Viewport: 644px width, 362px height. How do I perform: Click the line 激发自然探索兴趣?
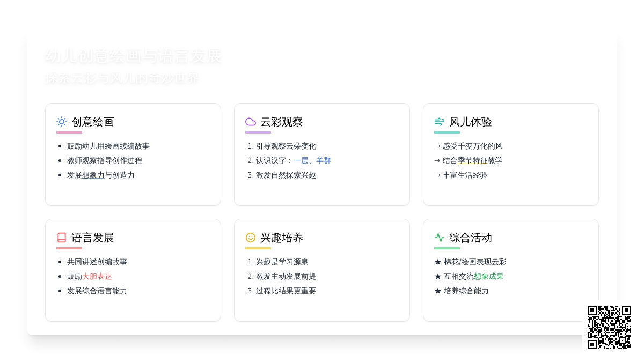pyautogui.click(x=286, y=175)
